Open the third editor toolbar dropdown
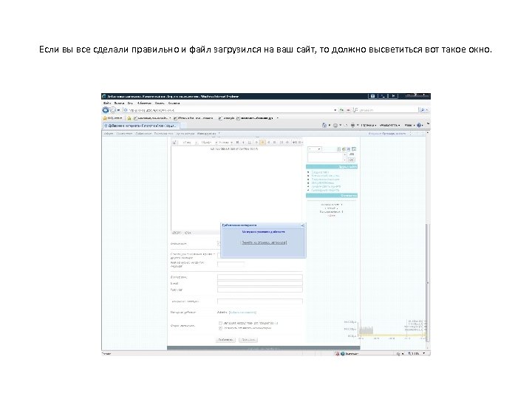The image size is (532, 399). pos(225,142)
